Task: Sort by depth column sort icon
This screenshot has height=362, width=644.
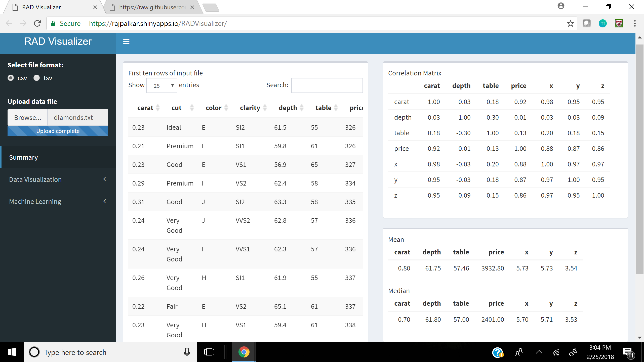Action: [302, 108]
